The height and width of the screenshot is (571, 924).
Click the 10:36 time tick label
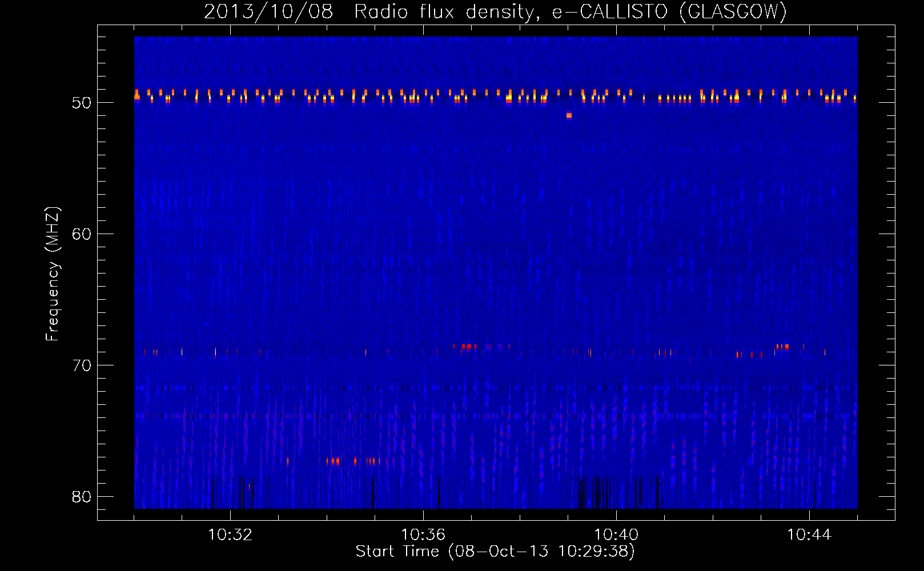point(423,535)
